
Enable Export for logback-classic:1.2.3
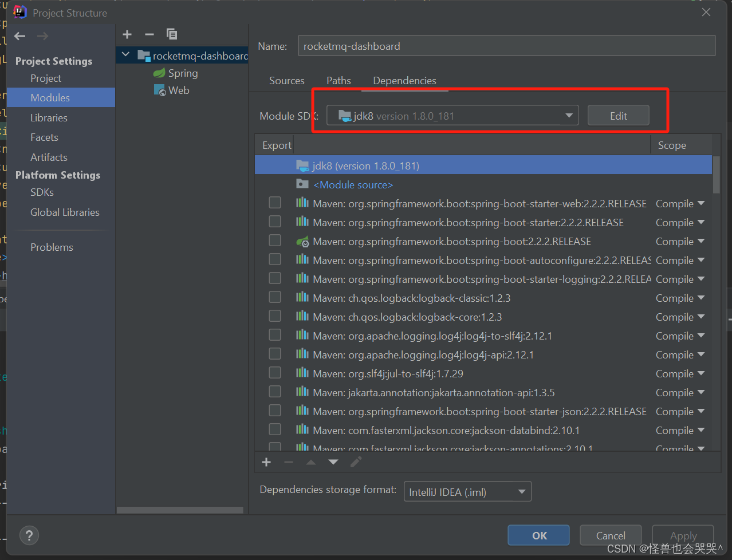(275, 297)
